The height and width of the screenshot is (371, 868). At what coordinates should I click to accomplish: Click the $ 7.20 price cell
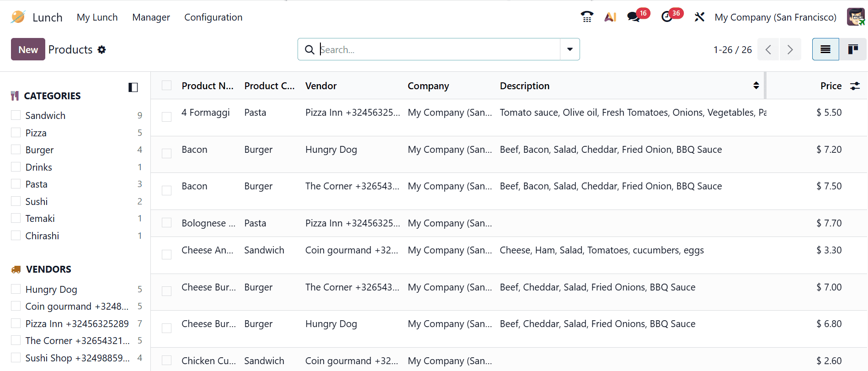pos(829,150)
